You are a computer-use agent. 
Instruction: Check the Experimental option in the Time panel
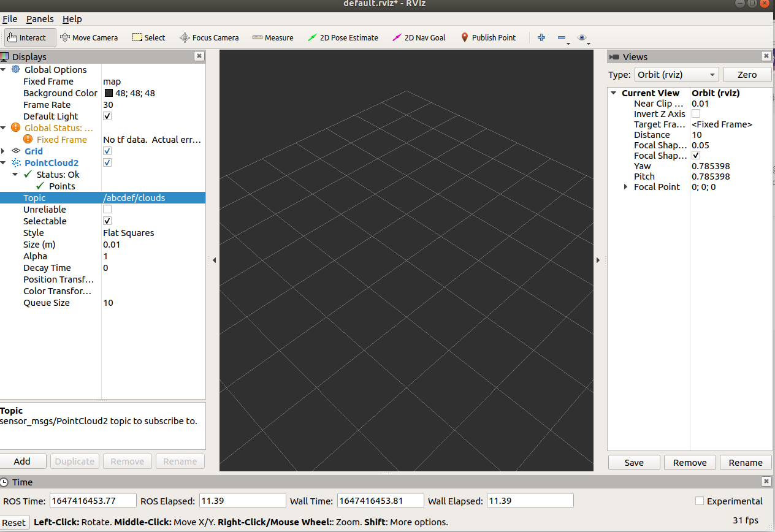point(700,501)
